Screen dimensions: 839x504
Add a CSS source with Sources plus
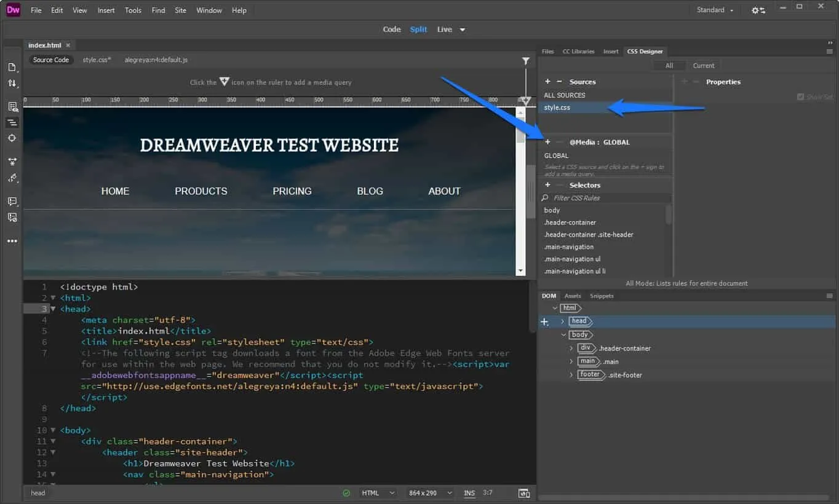tap(547, 82)
